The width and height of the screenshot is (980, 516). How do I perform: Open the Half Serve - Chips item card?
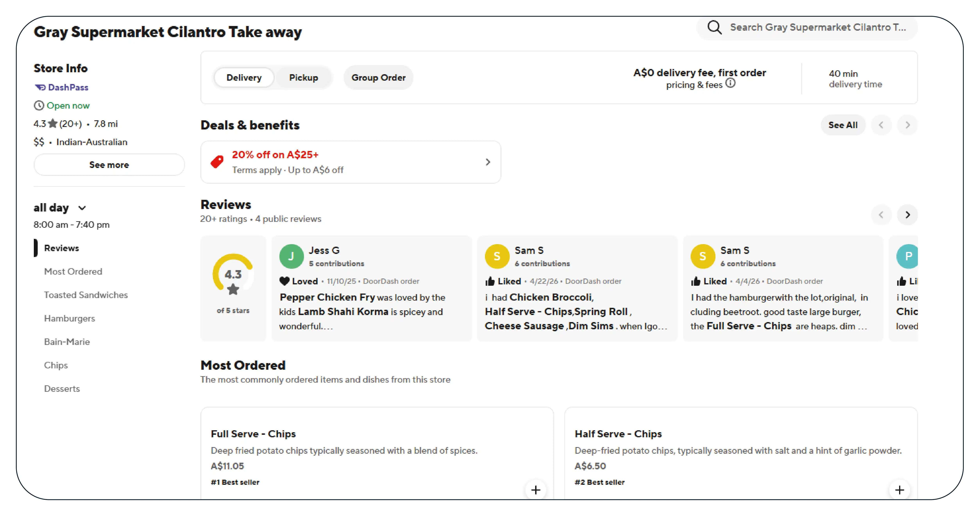[x=741, y=453]
